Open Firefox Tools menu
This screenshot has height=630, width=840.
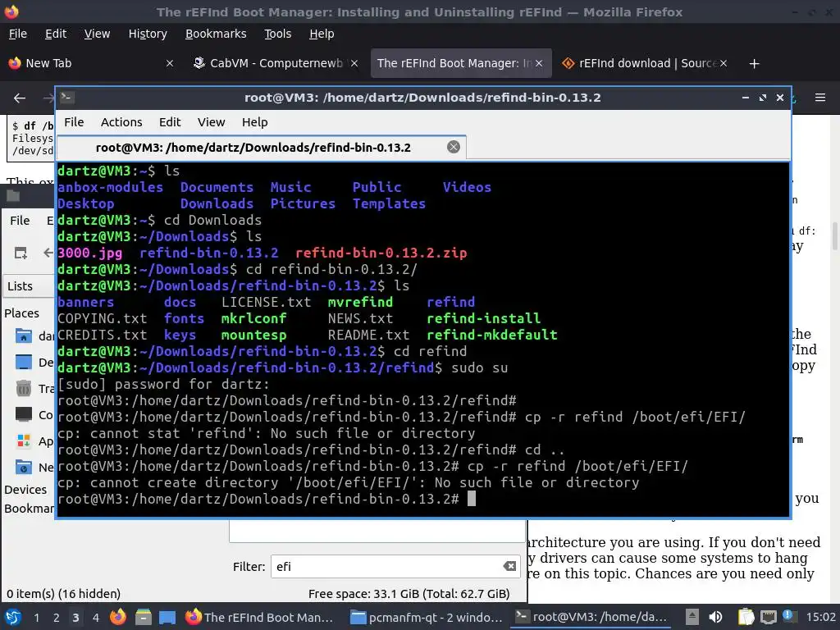277,34
